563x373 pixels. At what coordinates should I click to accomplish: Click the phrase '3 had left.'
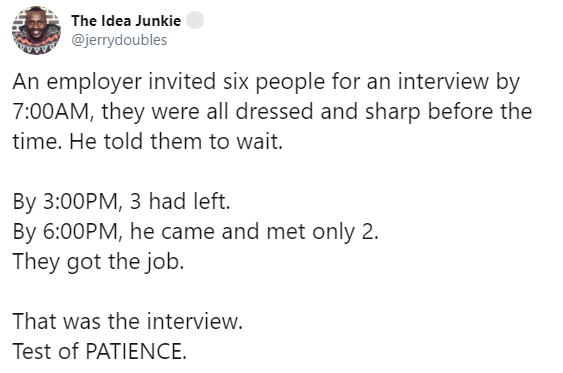tap(180, 201)
